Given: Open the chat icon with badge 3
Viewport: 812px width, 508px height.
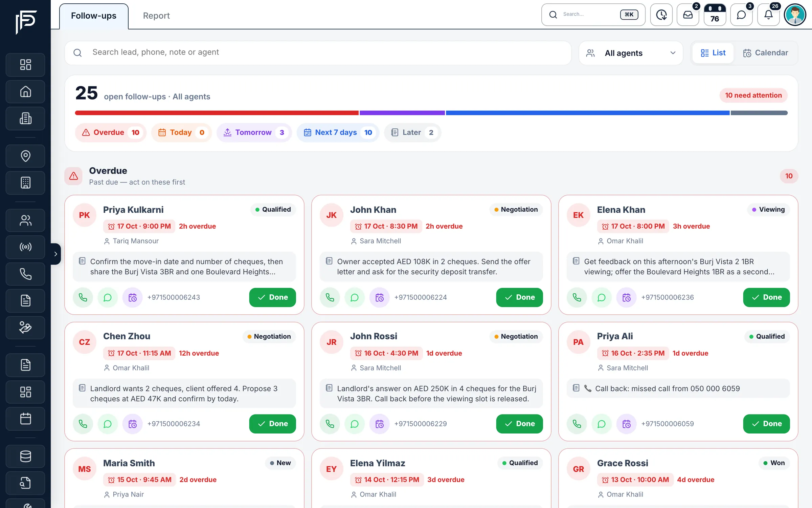Looking at the screenshot, I should [741, 15].
